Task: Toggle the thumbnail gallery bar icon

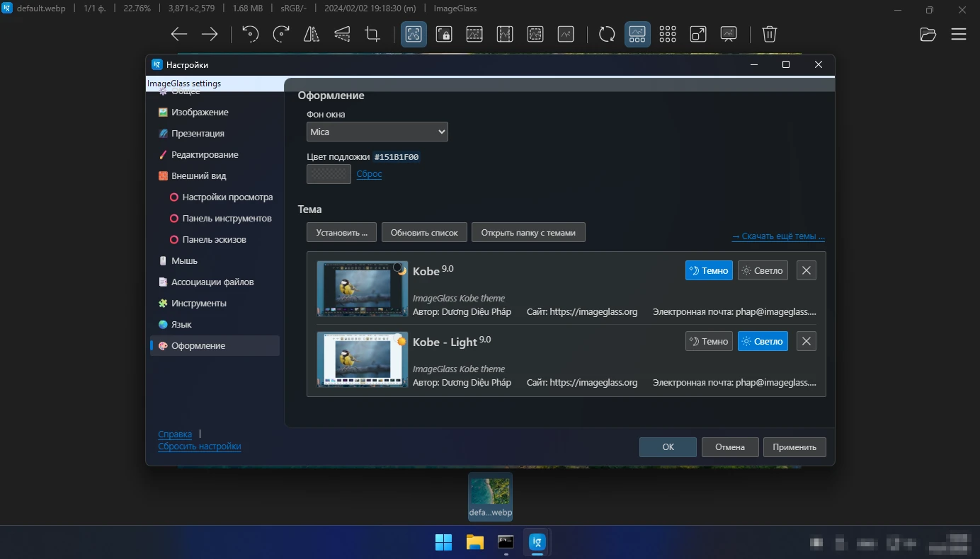Action: click(637, 34)
